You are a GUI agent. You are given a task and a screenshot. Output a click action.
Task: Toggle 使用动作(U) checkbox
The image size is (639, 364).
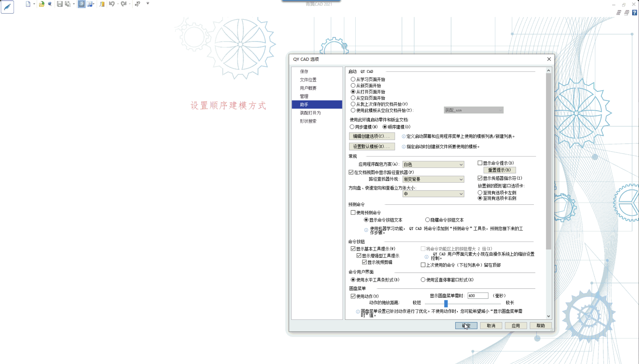(353, 296)
